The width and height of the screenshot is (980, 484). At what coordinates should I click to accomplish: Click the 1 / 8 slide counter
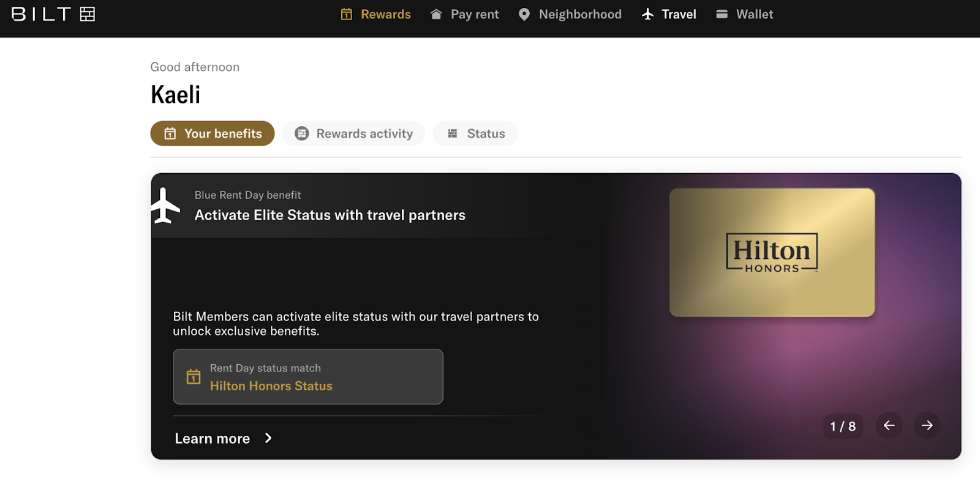(x=843, y=426)
